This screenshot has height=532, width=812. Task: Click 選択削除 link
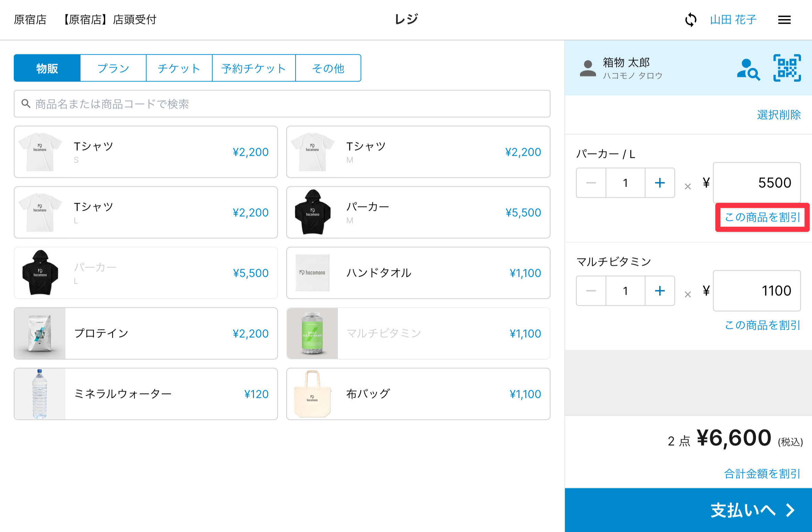[x=779, y=115]
